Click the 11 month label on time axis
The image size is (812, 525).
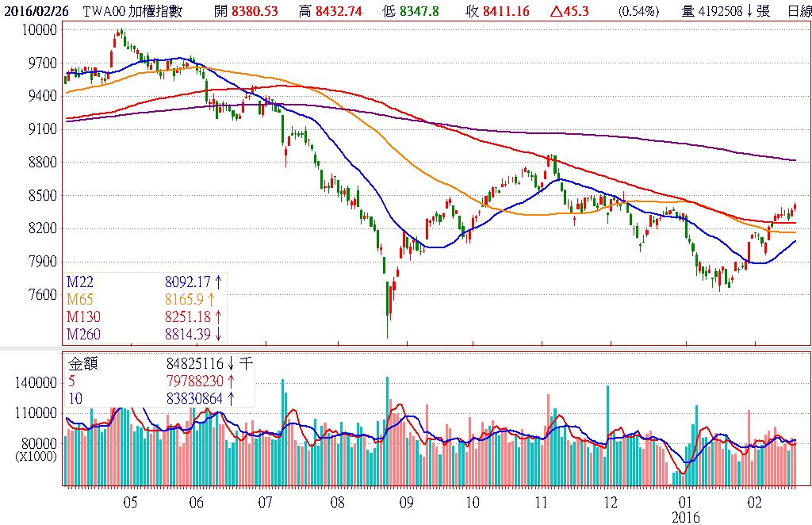click(x=542, y=502)
